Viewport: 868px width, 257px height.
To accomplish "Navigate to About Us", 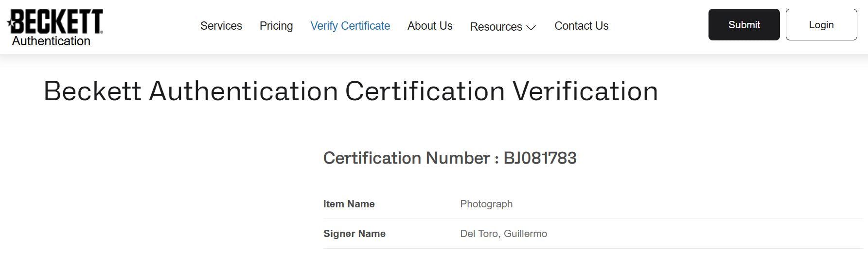I will [430, 26].
